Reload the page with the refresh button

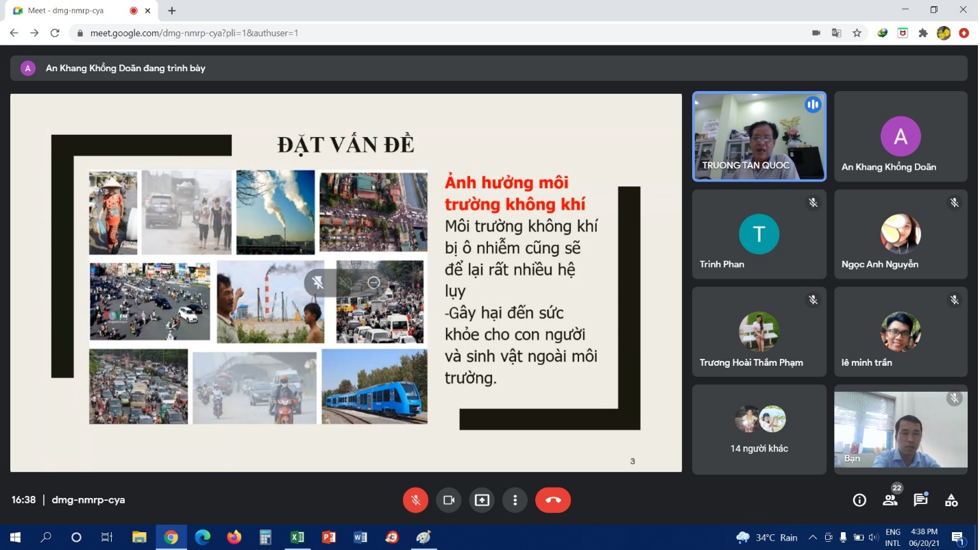[55, 33]
